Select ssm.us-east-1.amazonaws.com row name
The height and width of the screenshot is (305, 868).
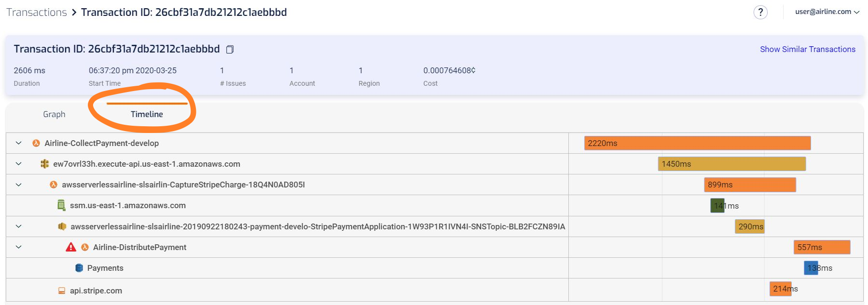128,205
